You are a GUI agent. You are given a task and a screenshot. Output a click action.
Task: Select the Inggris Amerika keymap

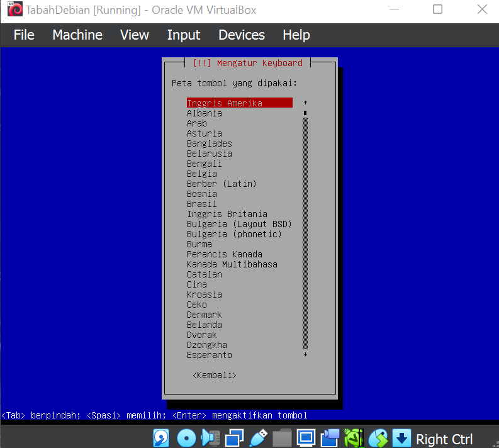240,103
